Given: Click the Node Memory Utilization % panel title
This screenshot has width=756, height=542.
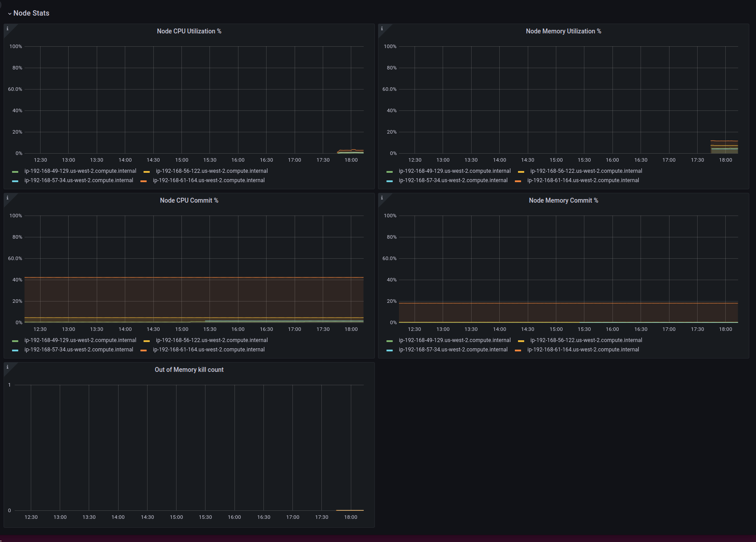Looking at the screenshot, I should [x=563, y=31].
